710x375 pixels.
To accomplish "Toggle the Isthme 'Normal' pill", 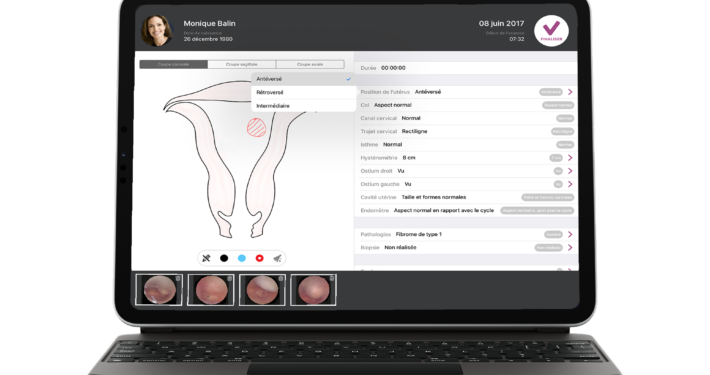I will click(565, 144).
